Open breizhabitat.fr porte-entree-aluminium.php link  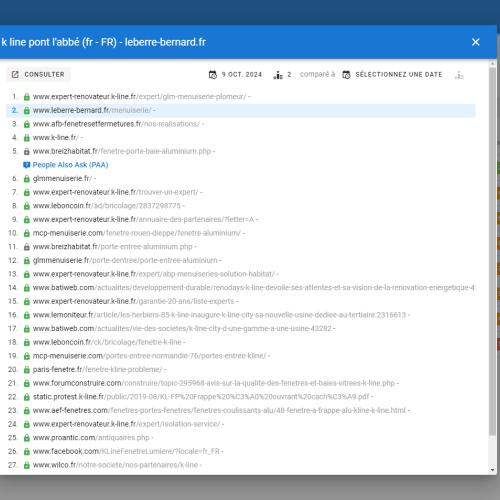point(112,247)
